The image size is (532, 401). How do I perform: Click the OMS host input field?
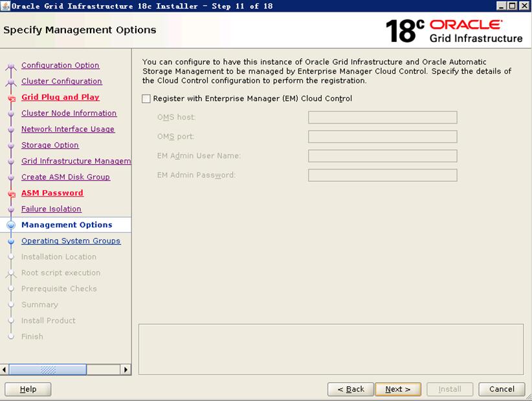click(x=382, y=117)
